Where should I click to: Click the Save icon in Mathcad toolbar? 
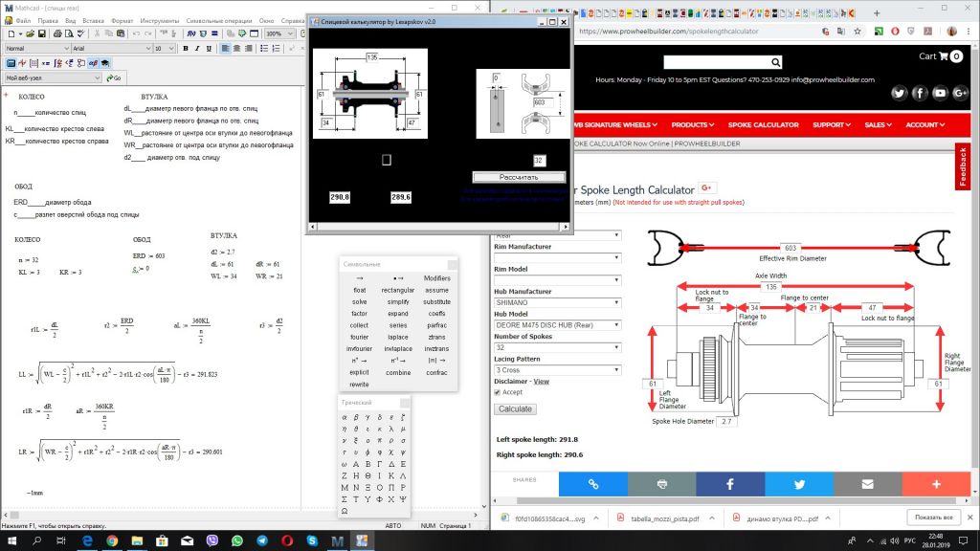41,33
